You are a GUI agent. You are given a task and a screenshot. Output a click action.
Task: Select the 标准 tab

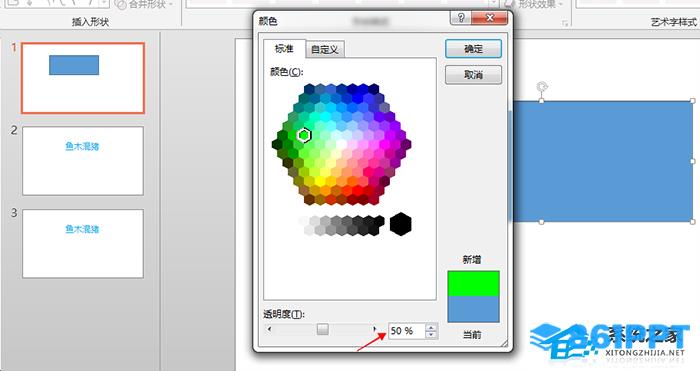pos(284,49)
